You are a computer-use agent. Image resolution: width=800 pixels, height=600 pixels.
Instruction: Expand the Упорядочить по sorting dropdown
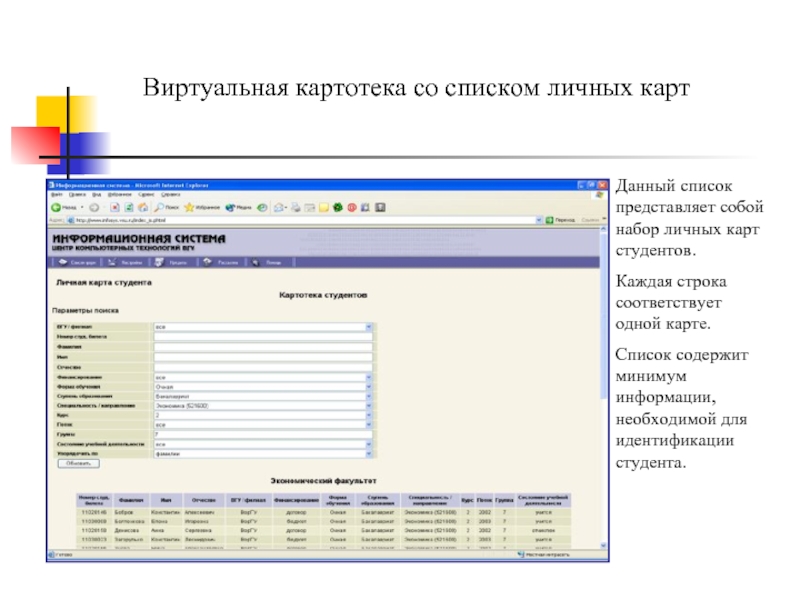tap(368, 453)
